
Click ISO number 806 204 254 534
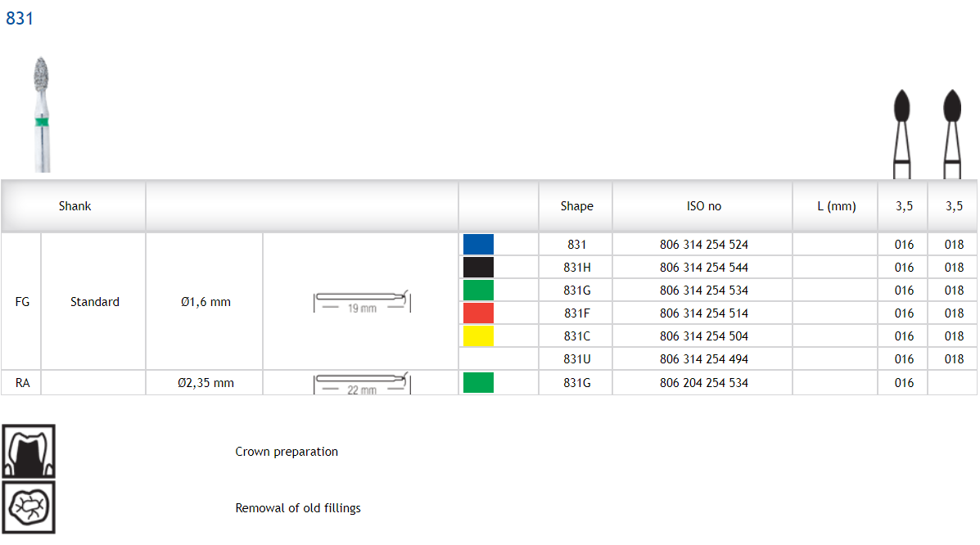(703, 383)
